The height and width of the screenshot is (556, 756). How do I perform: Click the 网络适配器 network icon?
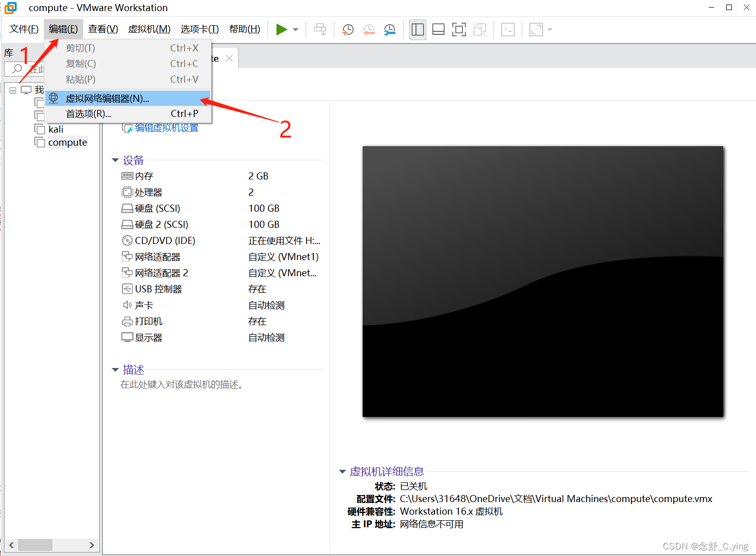[127, 257]
